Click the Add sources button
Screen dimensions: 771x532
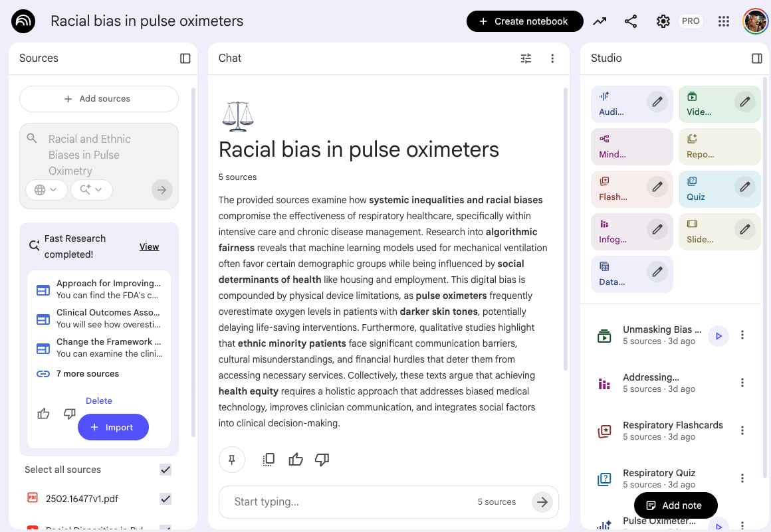click(x=99, y=99)
